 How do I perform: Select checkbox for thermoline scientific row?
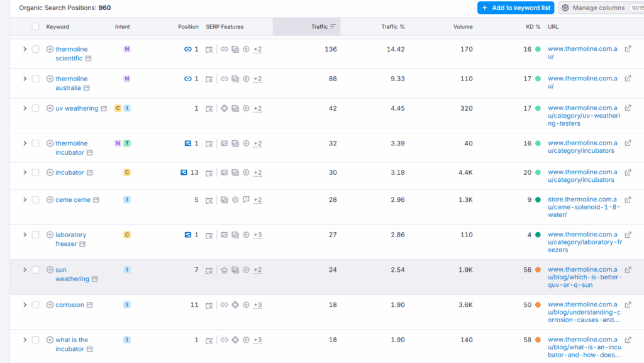35,49
